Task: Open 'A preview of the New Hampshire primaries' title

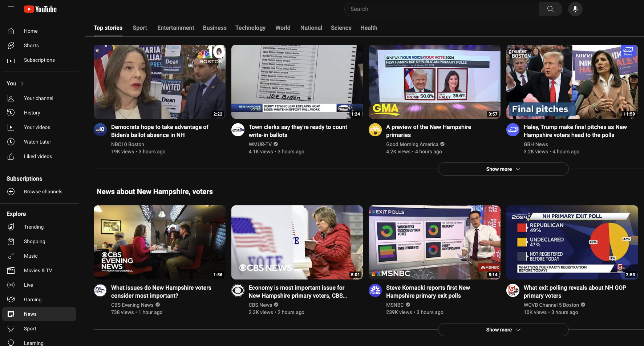Action: [x=429, y=131]
